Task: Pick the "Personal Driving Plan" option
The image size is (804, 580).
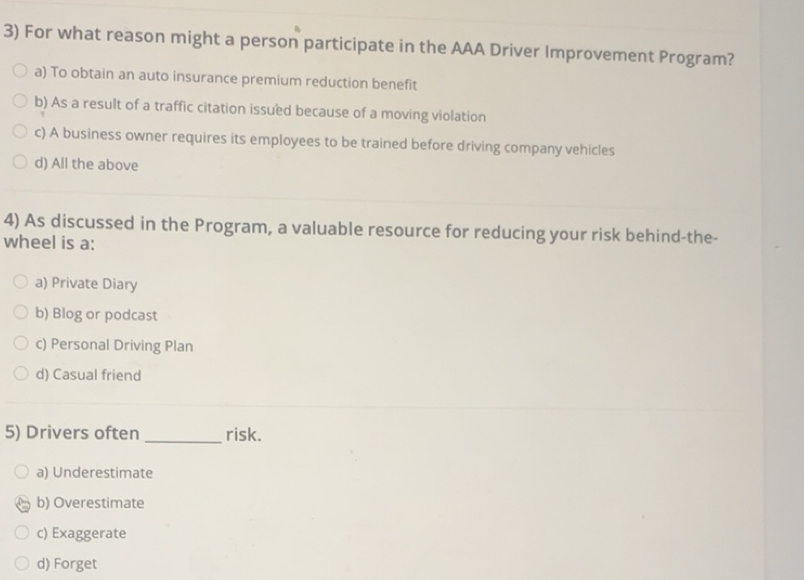Action: tap(21, 345)
